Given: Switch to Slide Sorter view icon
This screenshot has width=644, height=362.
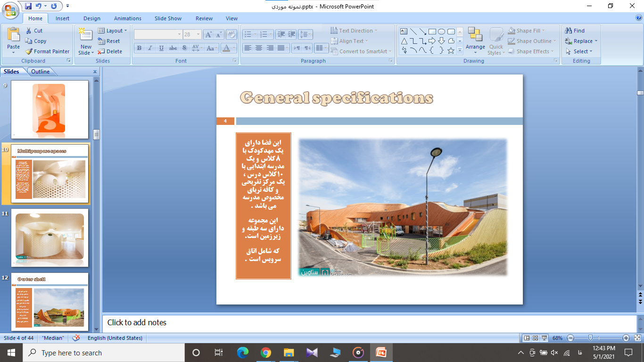Looking at the screenshot, I should tap(536, 338).
